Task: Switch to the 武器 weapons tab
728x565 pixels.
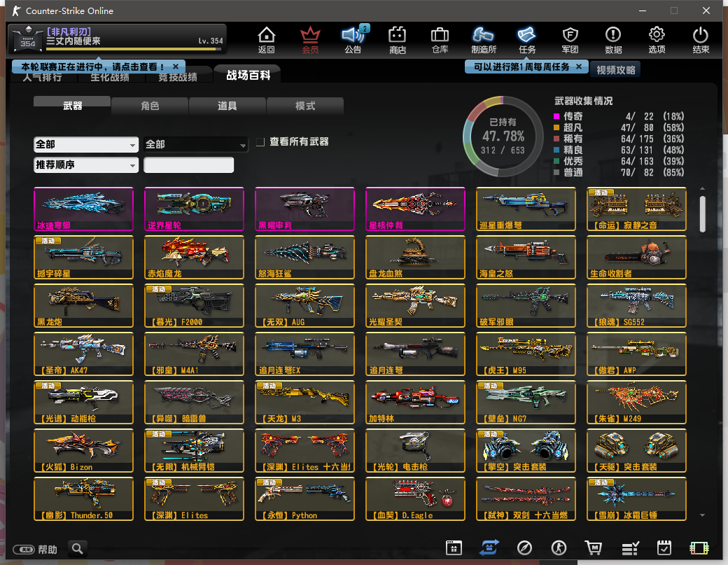Action: point(72,106)
